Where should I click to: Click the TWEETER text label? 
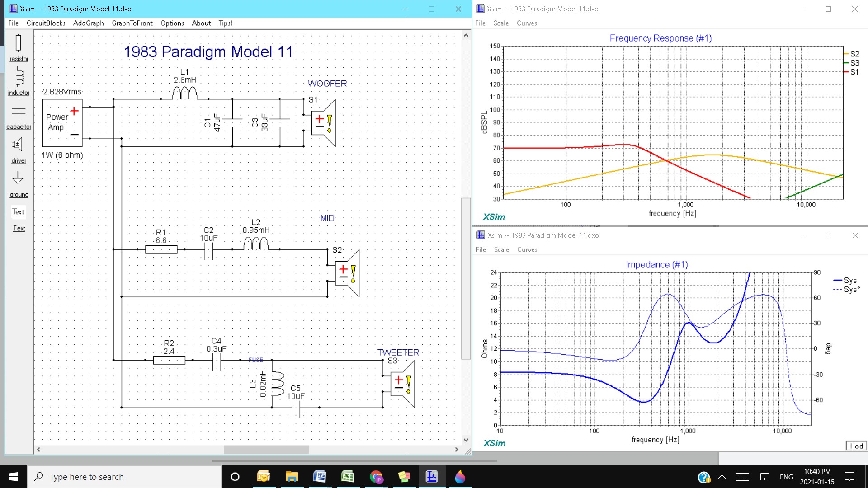pyautogui.click(x=398, y=352)
